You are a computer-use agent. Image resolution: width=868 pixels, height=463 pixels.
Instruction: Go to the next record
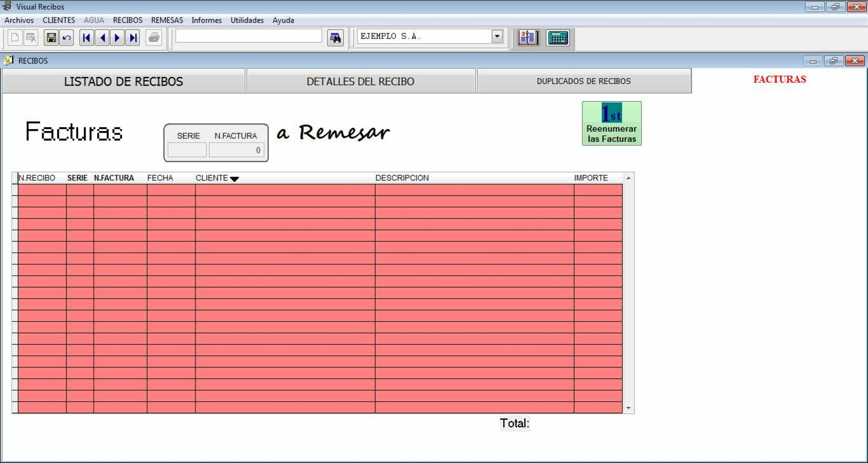[x=117, y=38]
